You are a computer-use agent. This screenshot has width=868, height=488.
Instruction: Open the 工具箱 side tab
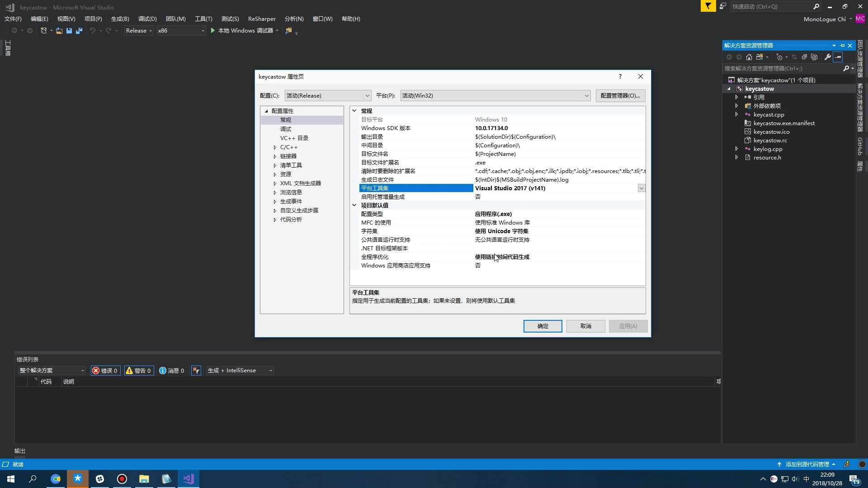(8, 48)
